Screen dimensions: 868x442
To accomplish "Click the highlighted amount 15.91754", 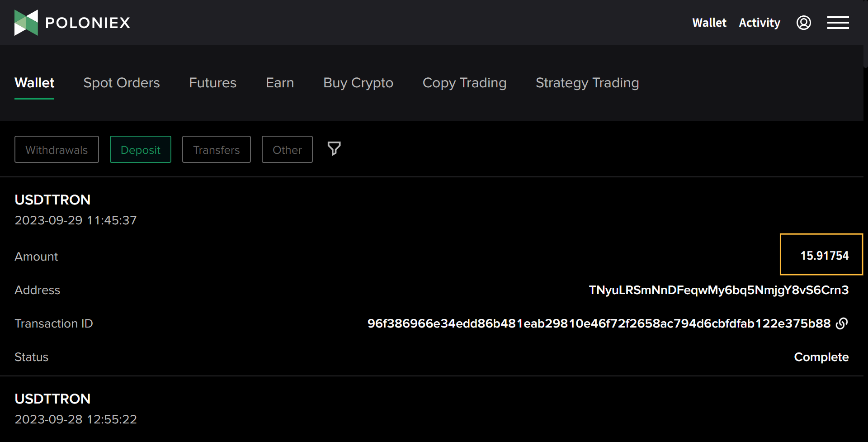I will 824,256.
